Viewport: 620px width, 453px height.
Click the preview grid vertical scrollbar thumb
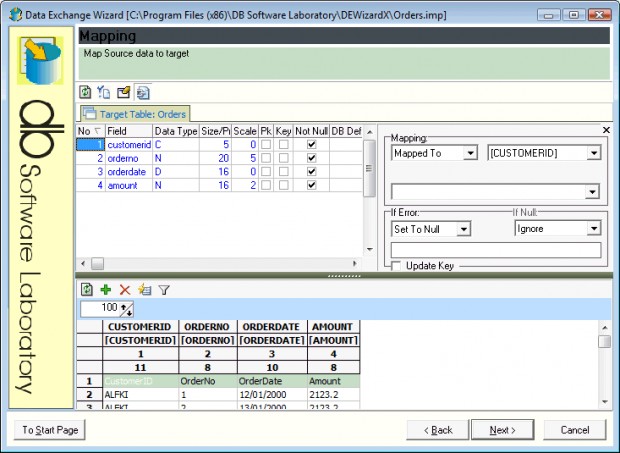tap(604, 342)
